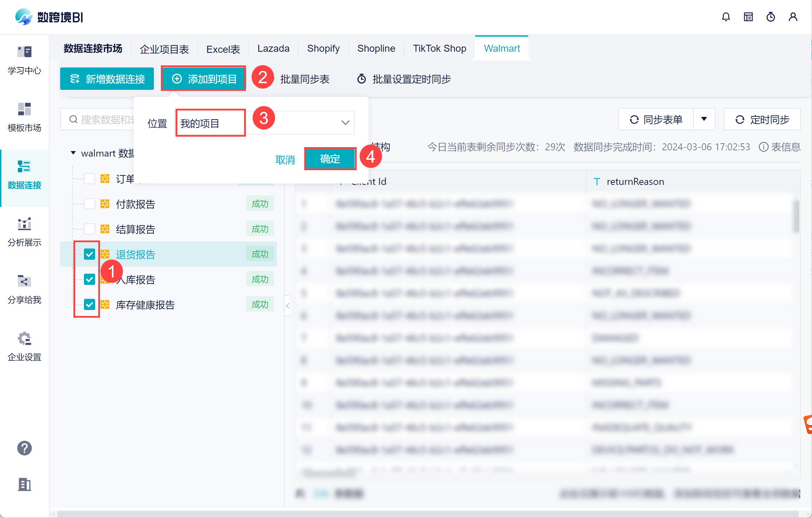The width and height of the screenshot is (812, 518).
Task: Open the 同步表单 dropdown arrow
Action: pyautogui.click(x=704, y=119)
